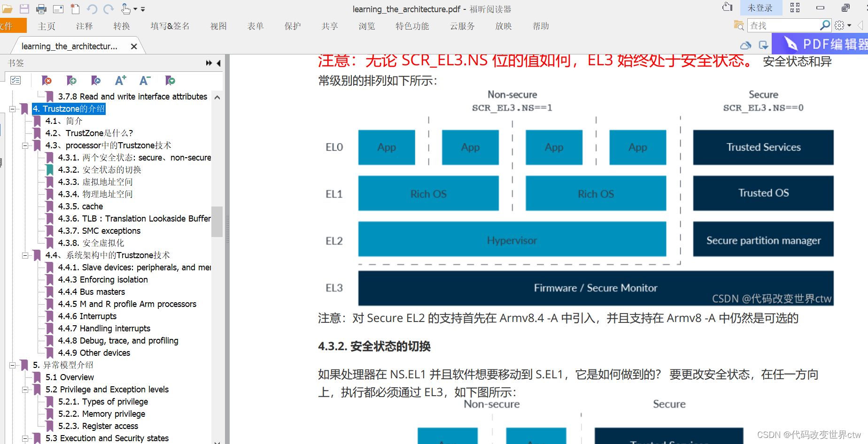The height and width of the screenshot is (444, 868).
Task: Click the download arrow box icon
Action: (x=763, y=46)
